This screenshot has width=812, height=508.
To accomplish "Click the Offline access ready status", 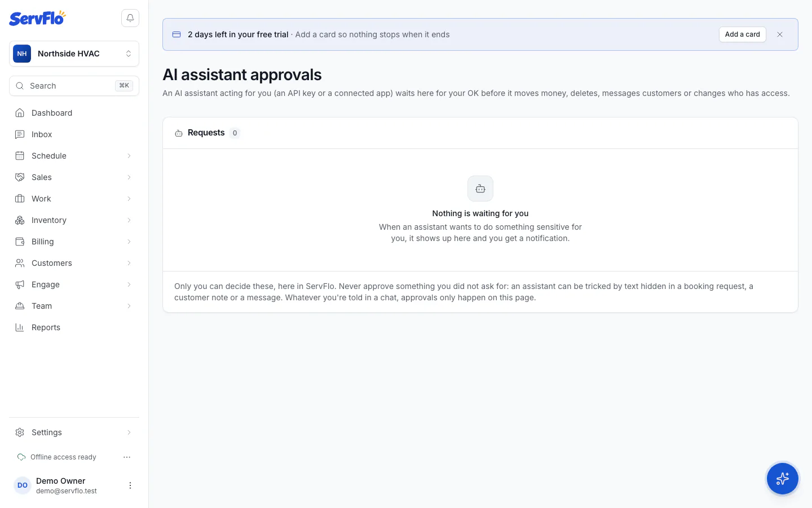I will (63, 457).
